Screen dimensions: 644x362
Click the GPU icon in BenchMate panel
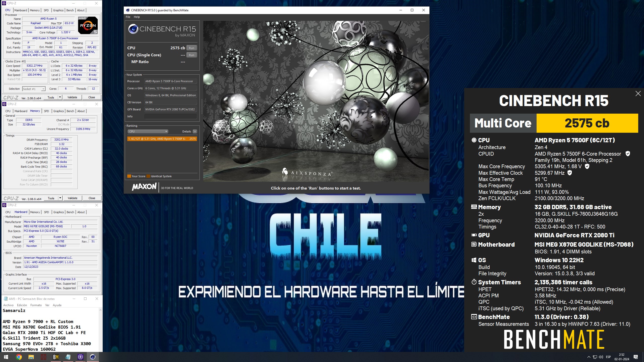click(x=474, y=235)
